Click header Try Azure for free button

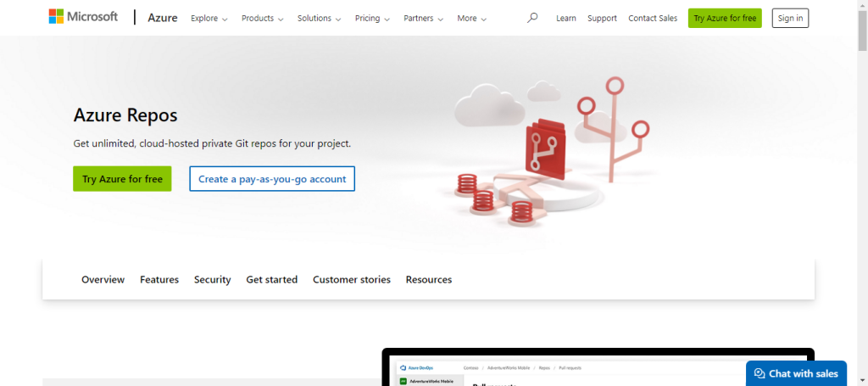pos(725,19)
